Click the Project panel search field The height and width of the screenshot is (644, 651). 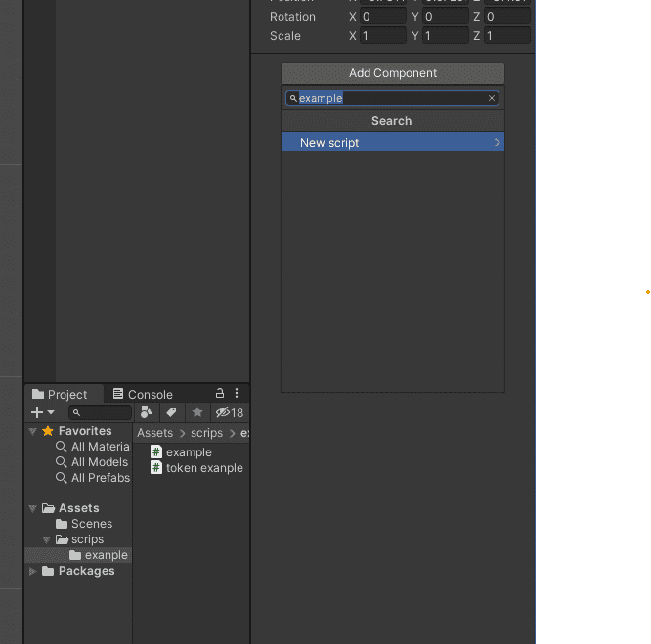(x=100, y=412)
